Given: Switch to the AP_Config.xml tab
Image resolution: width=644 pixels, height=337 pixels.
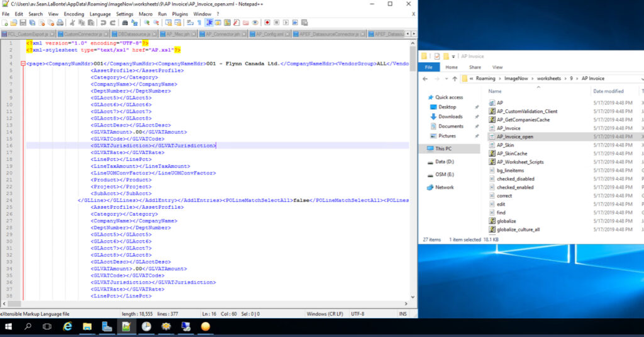Looking at the screenshot, I should click(x=269, y=33).
